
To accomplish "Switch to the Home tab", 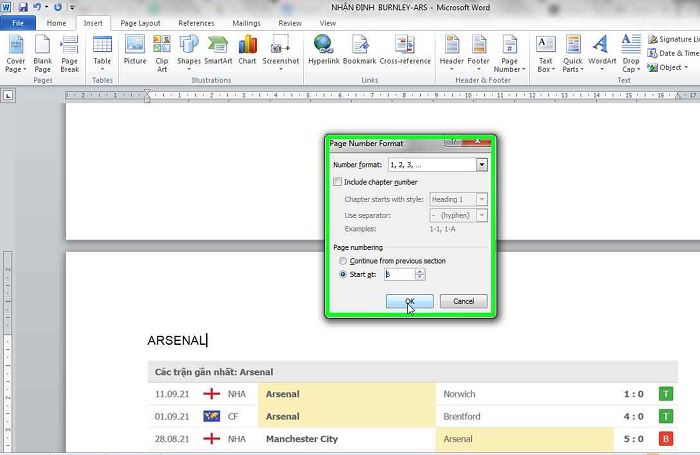I will tap(56, 23).
